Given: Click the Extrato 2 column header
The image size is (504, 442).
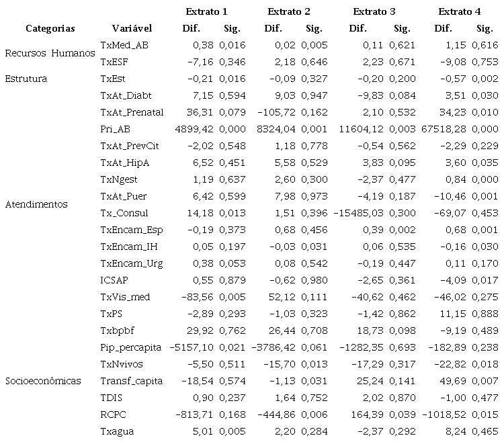Looking at the screenshot, I should pyautogui.click(x=289, y=11).
